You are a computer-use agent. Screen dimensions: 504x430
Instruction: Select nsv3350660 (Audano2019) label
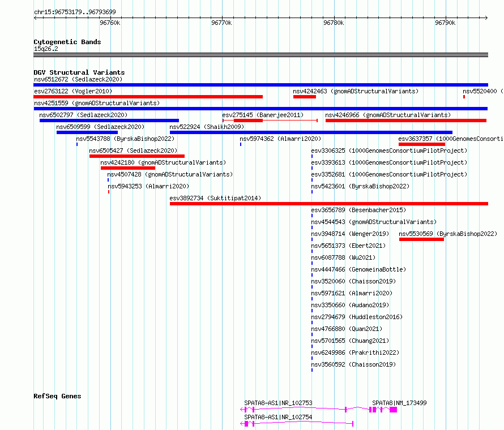point(350,305)
